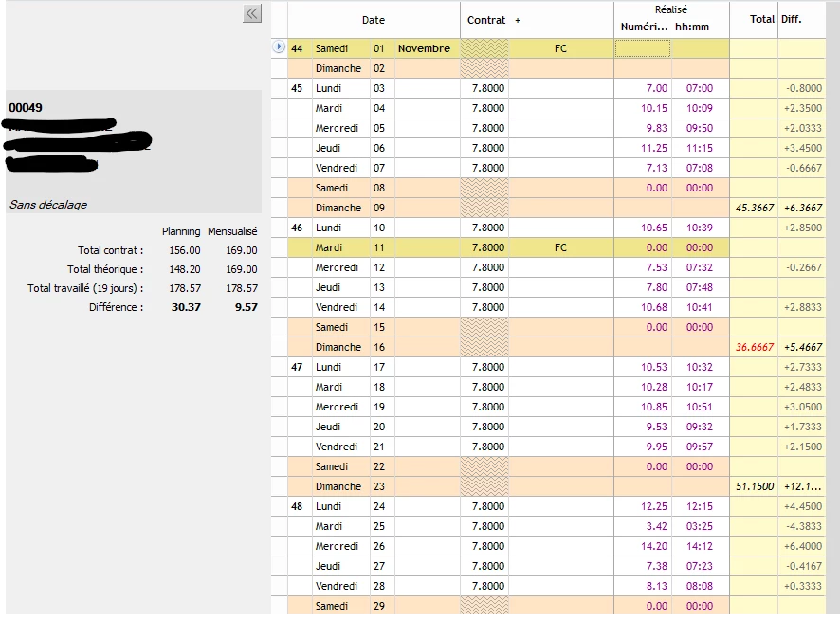840x638 pixels.
Task: Click numeric value 9.95 on Vendredi 21
Action: (x=657, y=447)
